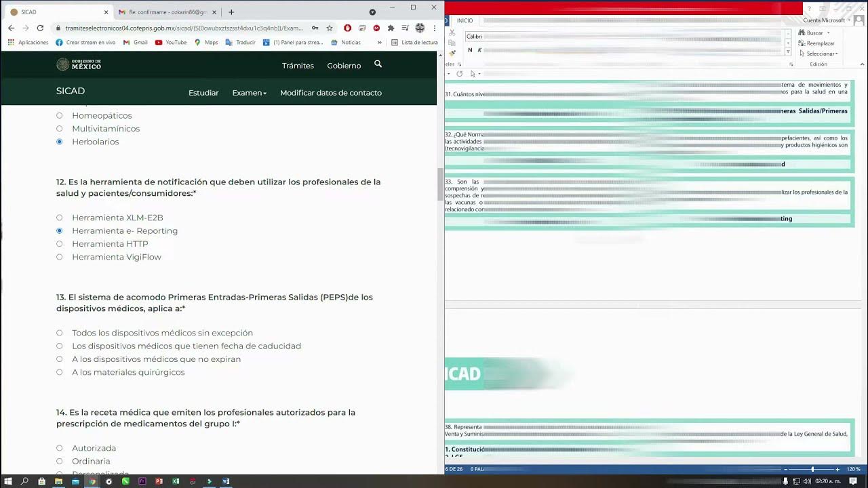Select the Ordinaria option
Image resolution: width=868 pixels, height=488 pixels.
pos(60,461)
